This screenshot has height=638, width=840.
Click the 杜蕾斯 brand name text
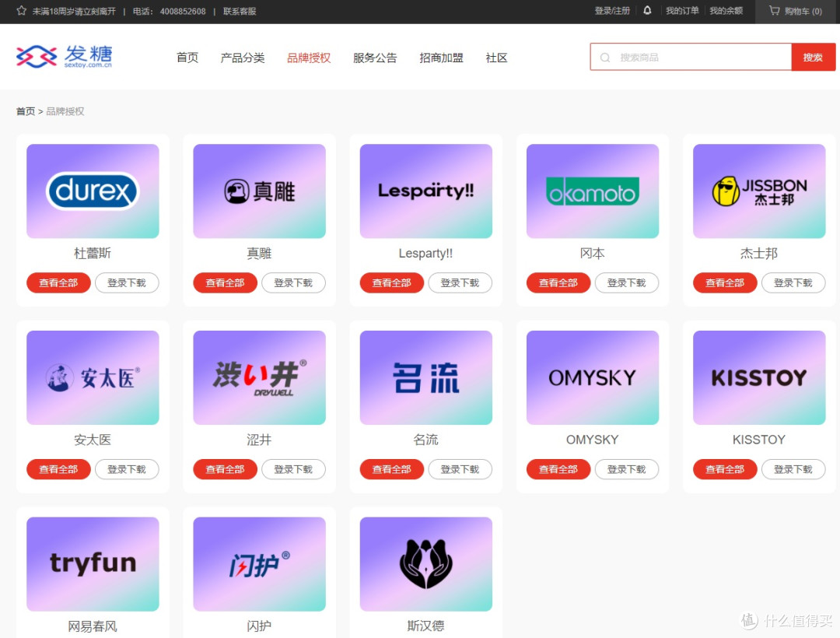coord(93,254)
